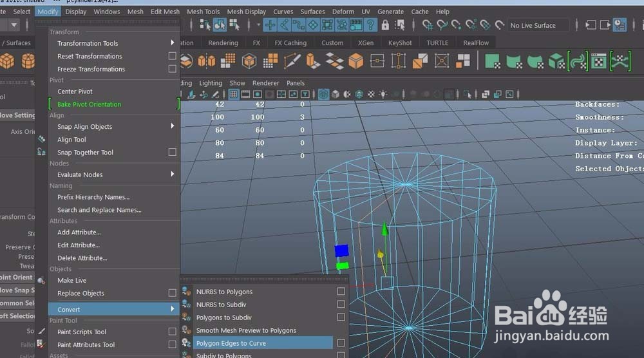
Task: Click the orange cube shelf icon
Action: (355, 61)
